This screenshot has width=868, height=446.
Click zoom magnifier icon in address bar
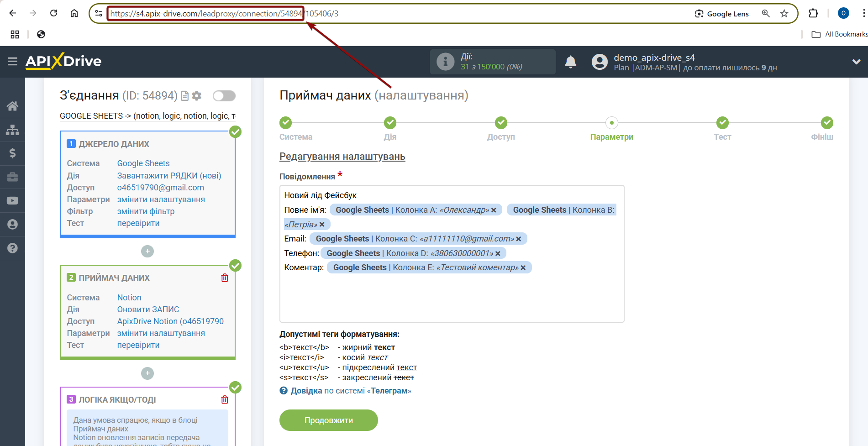766,14
